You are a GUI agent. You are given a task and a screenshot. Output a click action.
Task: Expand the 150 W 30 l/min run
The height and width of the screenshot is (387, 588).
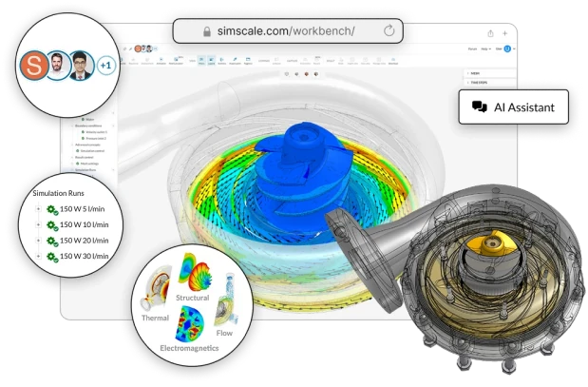click(x=38, y=256)
